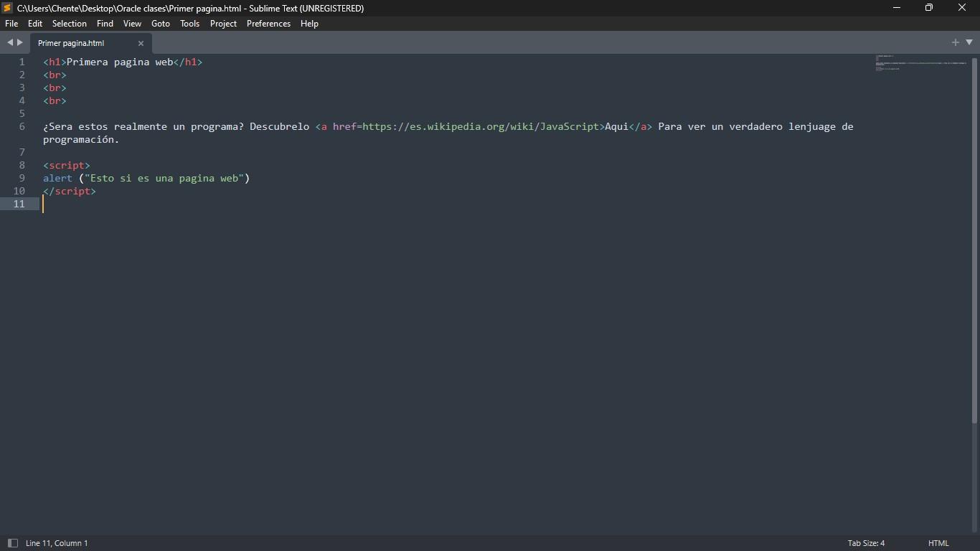This screenshot has height=551, width=980.
Task: Click the alert keyword on line 9
Action: point(58,178)
